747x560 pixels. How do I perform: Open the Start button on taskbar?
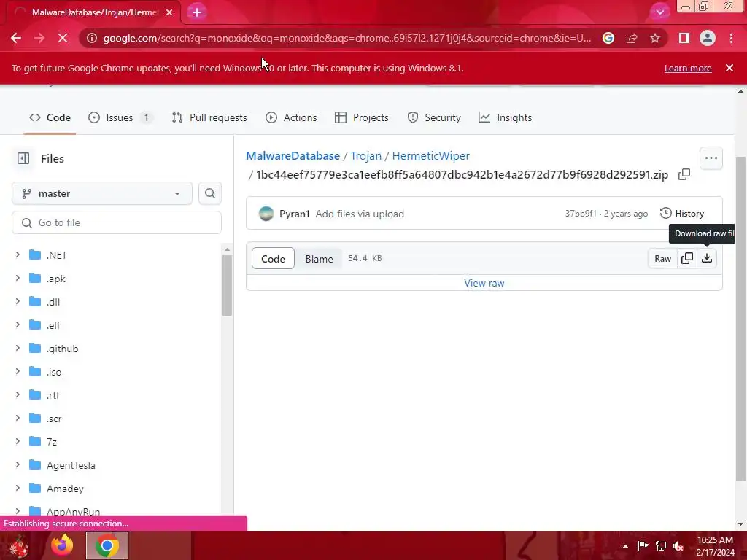tap(19, 545)
